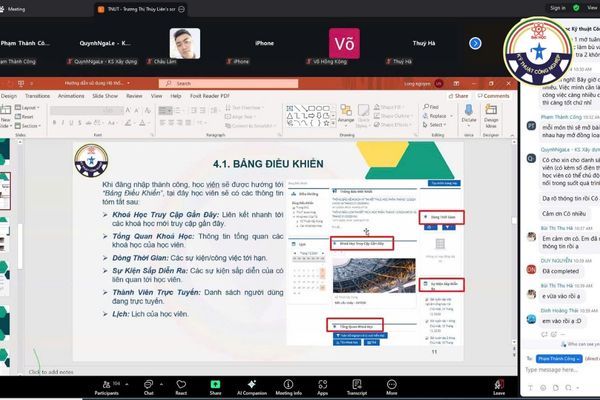
Task: Open the Design tab
Action: [x=8, y=96]
